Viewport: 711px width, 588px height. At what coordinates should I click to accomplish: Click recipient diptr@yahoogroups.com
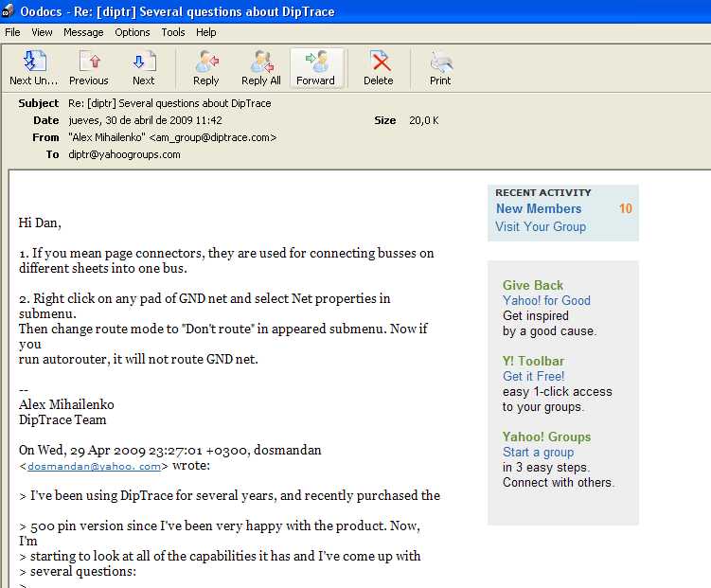[124, 154]
